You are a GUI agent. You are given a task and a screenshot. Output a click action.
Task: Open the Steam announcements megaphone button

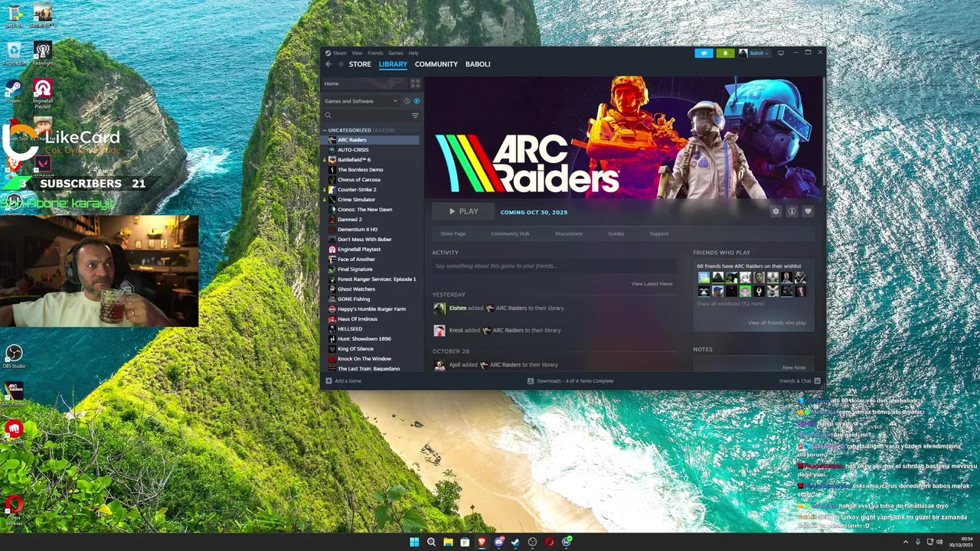[704, 53]
